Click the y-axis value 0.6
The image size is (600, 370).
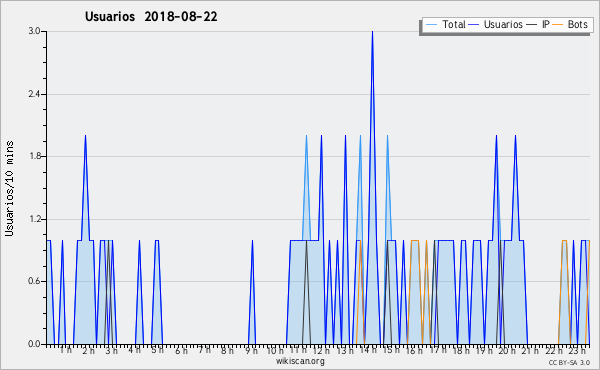(x=34, y=282)
